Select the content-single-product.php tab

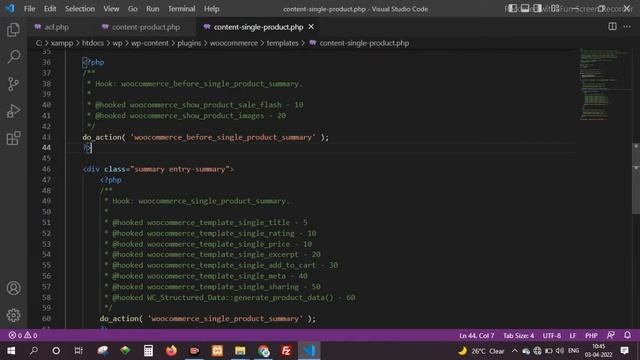coord(258,27)
